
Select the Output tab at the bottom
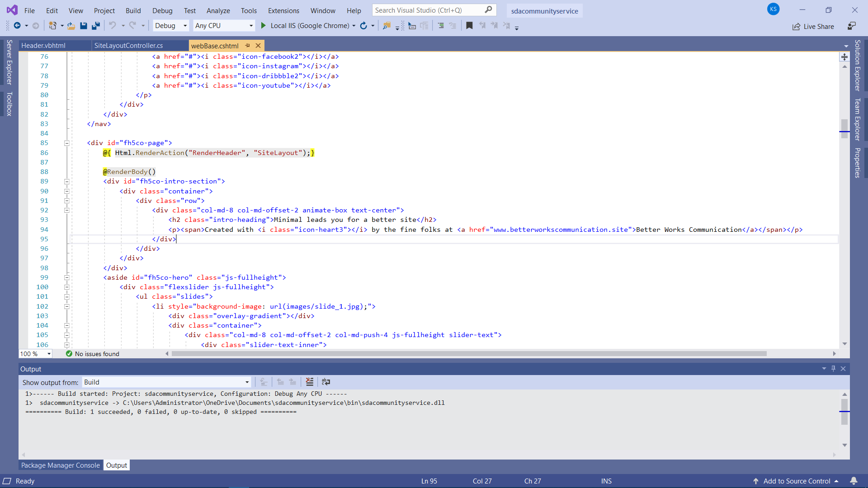117,465
